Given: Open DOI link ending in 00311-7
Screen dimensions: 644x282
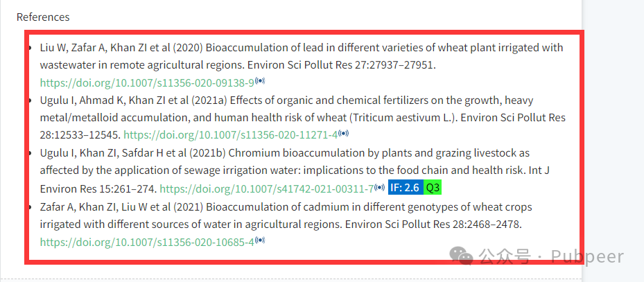Looking at the screenshot, I should click(x=267, y=188).
